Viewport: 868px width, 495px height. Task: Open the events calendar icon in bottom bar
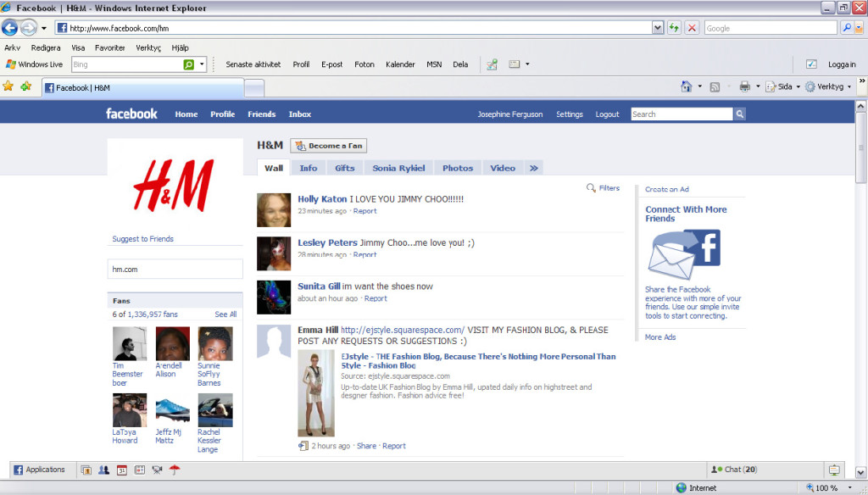click(122, 470)
